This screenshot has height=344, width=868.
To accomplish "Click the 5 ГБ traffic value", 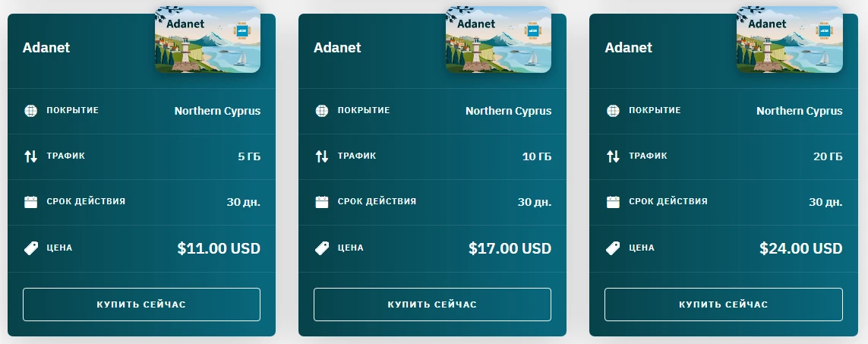I will pyautogui.click(x=249, y=156).
